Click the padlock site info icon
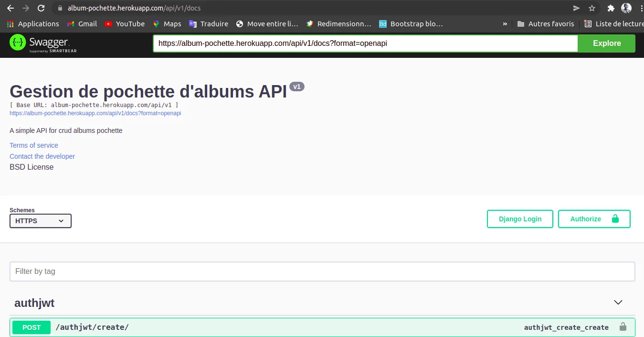644x337 pixels. click(60, 8)
